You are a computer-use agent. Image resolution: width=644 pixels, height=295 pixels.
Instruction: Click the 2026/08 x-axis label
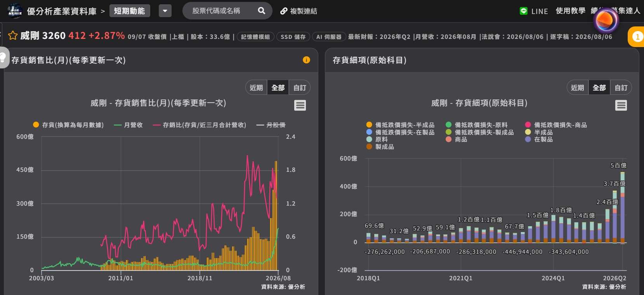coord(278,278)
